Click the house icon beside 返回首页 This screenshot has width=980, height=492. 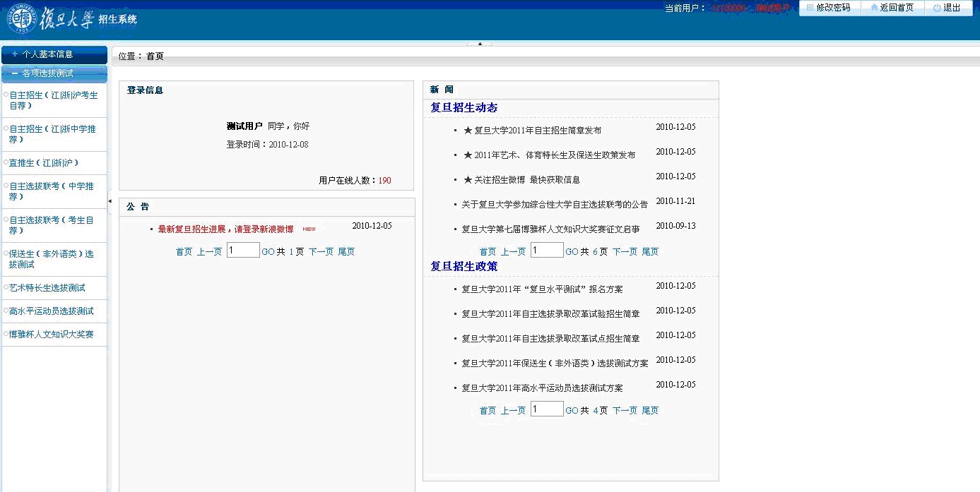(x=874, y=8)
